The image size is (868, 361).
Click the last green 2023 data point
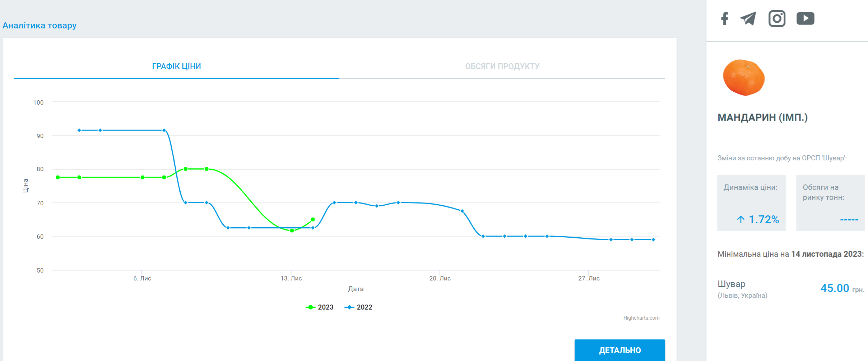pos(313,219)
